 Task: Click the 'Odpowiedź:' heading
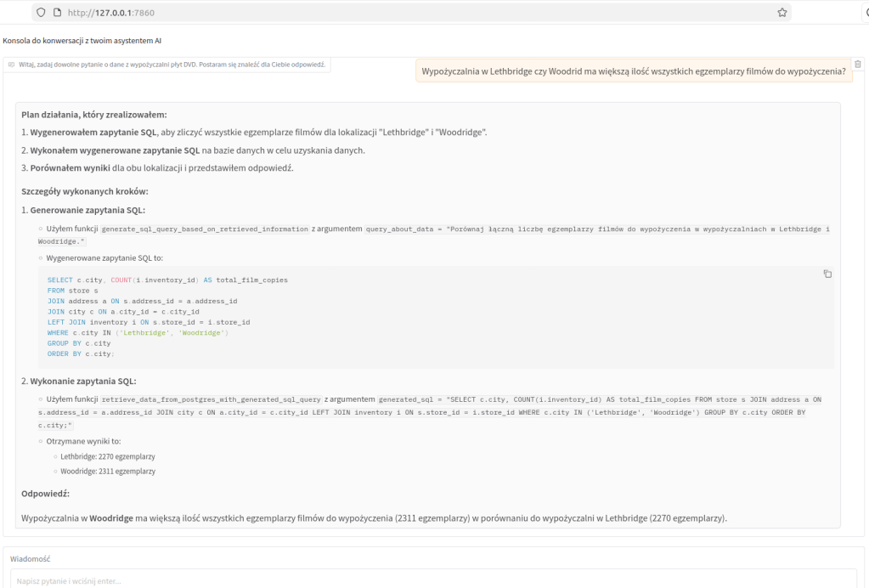[x=45, y=493]
